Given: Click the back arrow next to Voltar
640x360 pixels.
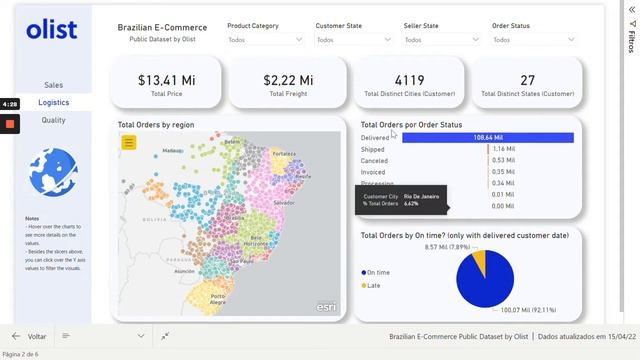Looking at the screenshot, I should (16, 336).
